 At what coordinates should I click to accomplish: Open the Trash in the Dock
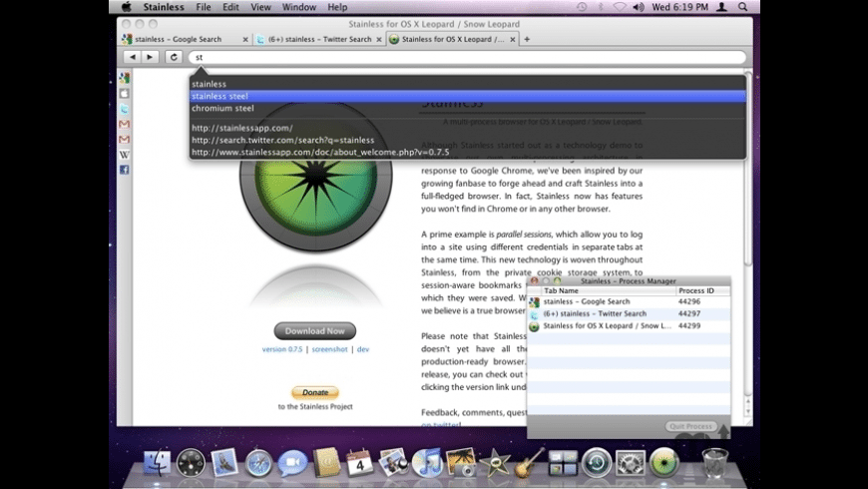[x=715, y=462]
